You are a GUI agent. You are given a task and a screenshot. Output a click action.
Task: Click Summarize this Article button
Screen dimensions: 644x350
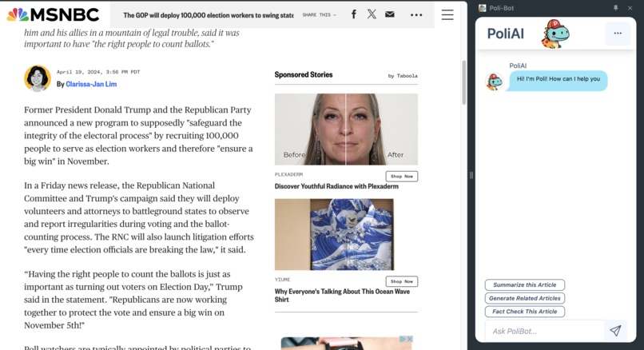pos(524,284)
